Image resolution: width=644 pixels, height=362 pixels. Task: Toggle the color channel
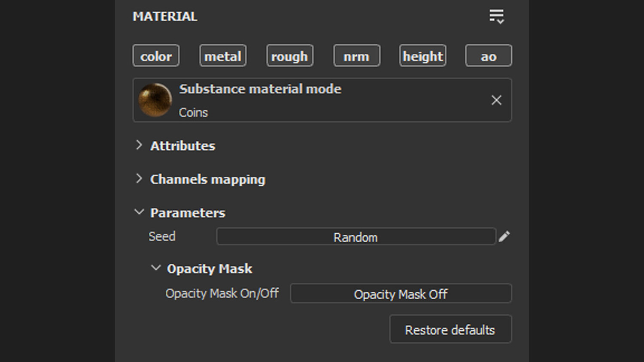pos(156,56)
